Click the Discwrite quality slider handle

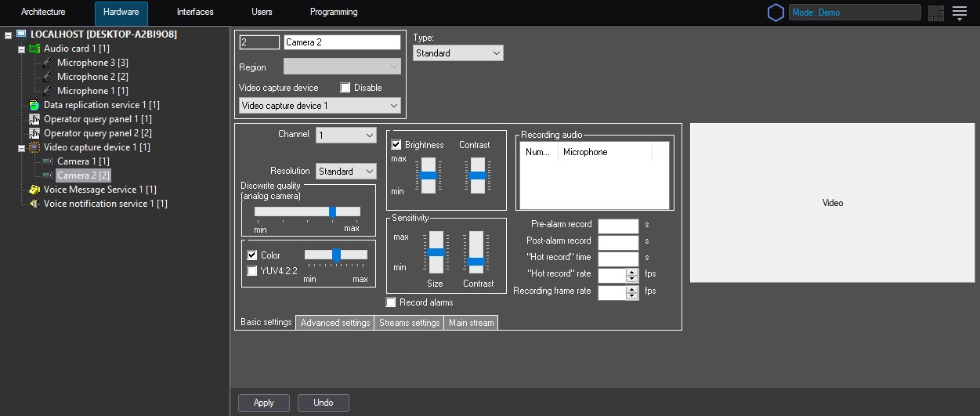(332, 212)
